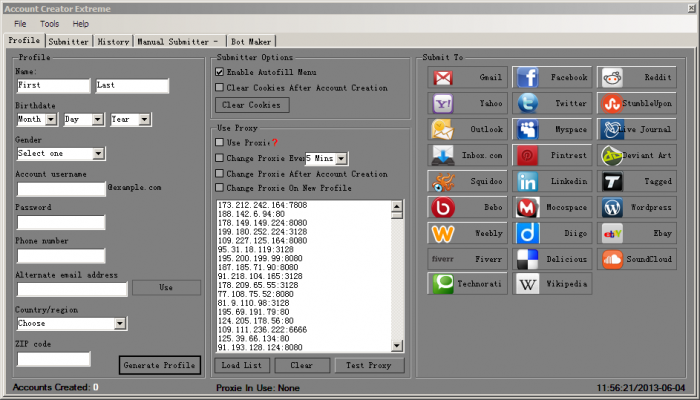Enable Change Proxie On New Profile
Image resolution: width=700 pixels, height=400 pixels.
pos(219,188)
